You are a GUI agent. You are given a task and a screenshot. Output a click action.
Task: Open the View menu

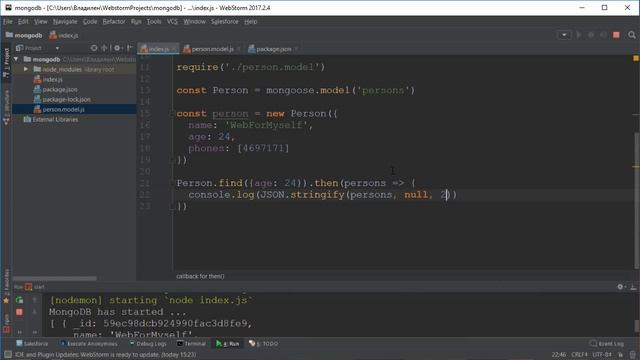pos(40,22)
